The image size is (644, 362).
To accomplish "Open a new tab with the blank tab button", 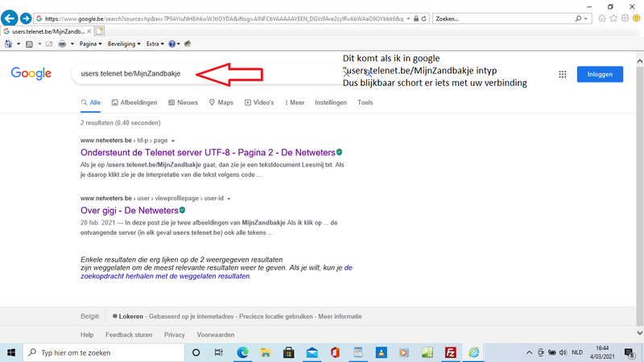I will 99,31.
